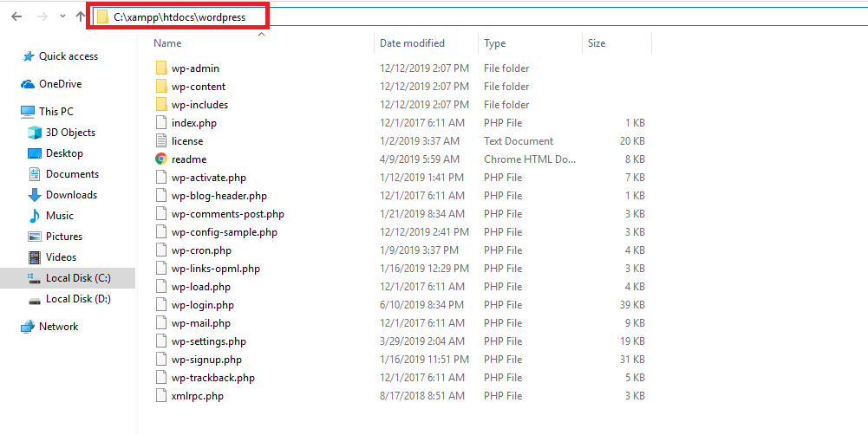Click the license text document icon
This screenshot has width=868, height=435.
(161, 141)
